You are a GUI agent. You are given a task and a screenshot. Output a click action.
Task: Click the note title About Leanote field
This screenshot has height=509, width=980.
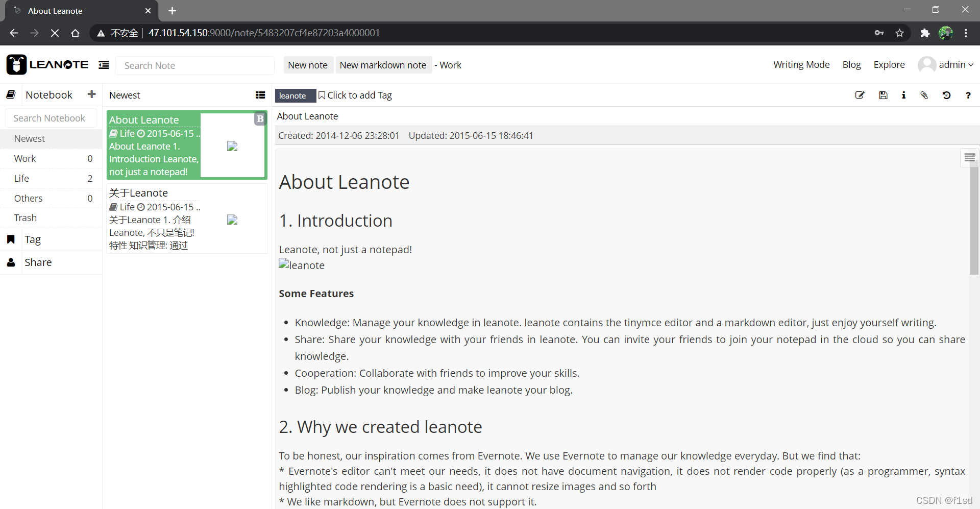[x=626, y=116]
